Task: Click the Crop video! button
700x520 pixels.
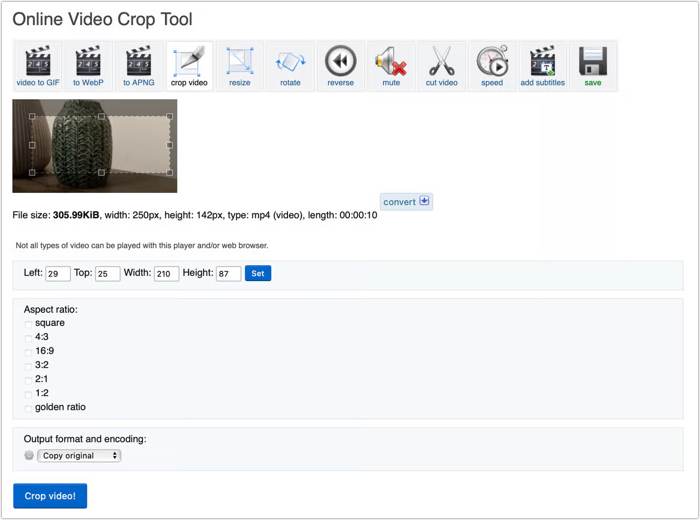Action: tap(50, 496)
